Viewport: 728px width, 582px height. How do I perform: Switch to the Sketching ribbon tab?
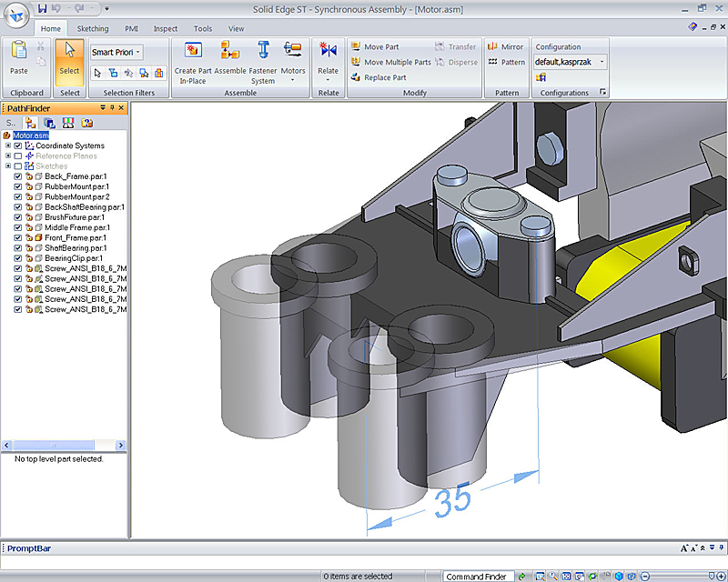tap(93, 29)
